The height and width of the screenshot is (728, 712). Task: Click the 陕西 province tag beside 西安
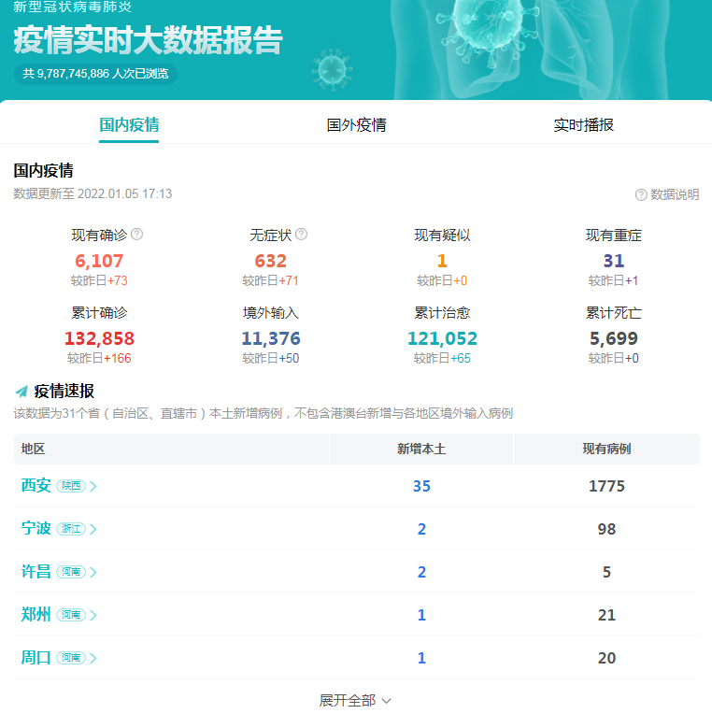70,486
